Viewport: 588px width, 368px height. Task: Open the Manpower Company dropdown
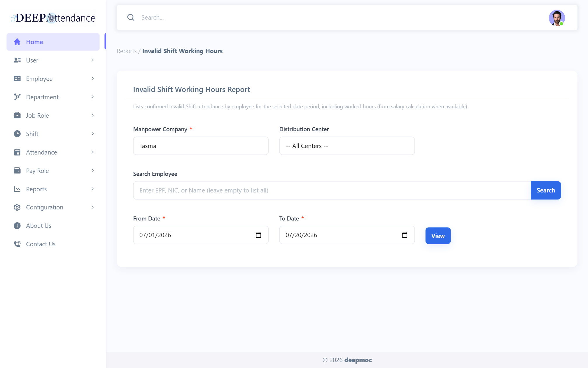click(x=201, y=146)
